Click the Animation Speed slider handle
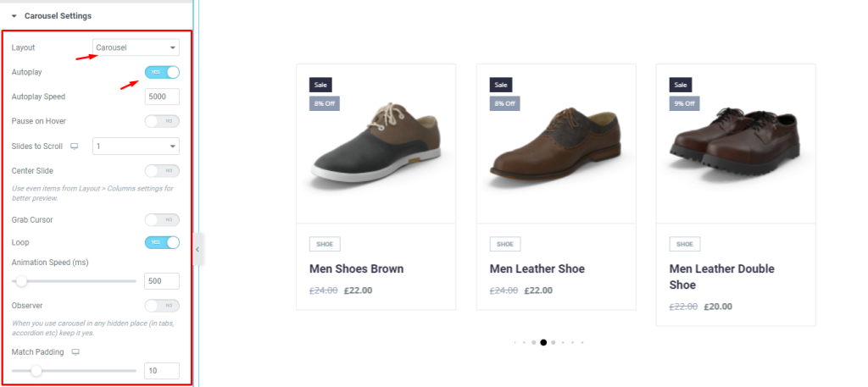 pos(21,281)
